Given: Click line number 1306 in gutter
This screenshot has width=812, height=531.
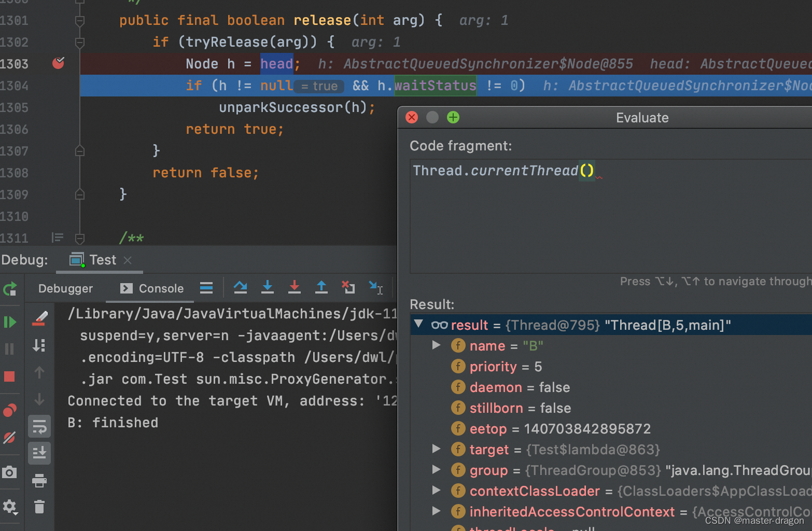Looking at the screenshot, I should coord(15,129).
